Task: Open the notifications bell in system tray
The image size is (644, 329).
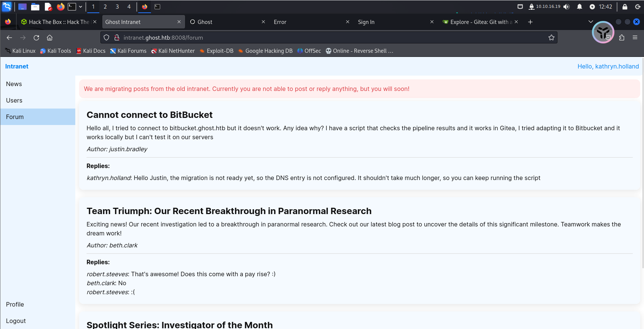Action: click(x=579, y=7)
